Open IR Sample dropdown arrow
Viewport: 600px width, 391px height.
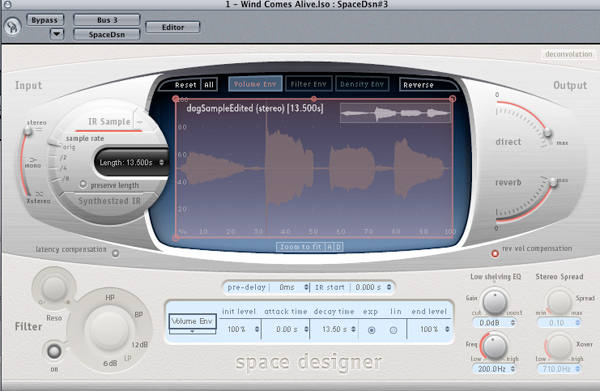pos(140,122)
